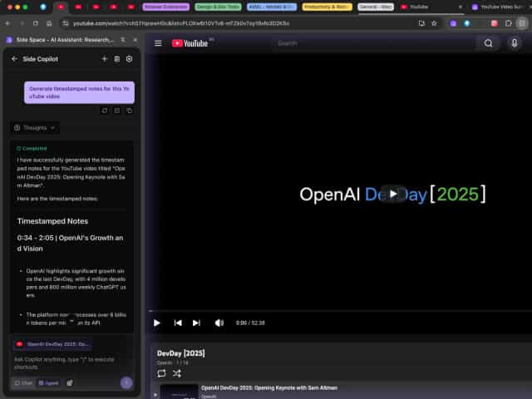Open the green tab group

pos(218,7)
